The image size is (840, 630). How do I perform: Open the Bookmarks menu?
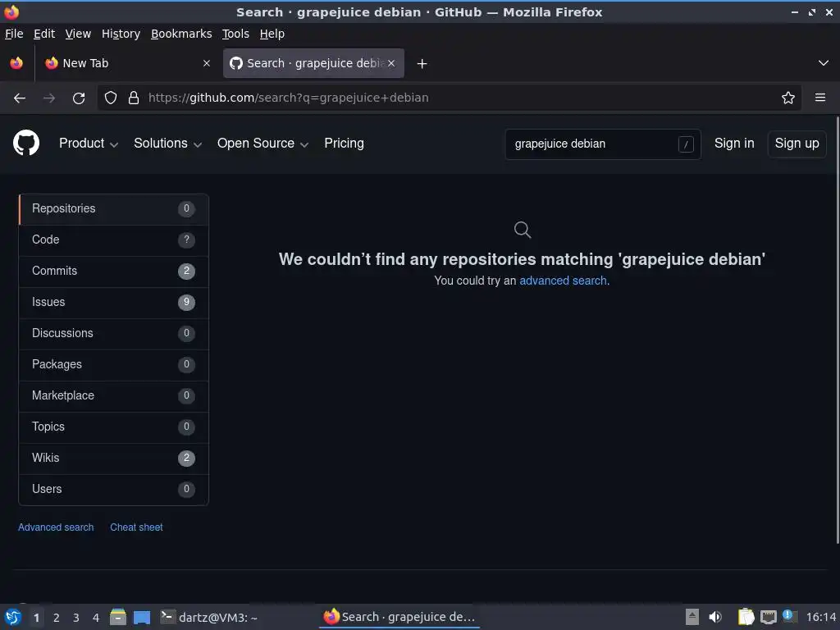181,34
